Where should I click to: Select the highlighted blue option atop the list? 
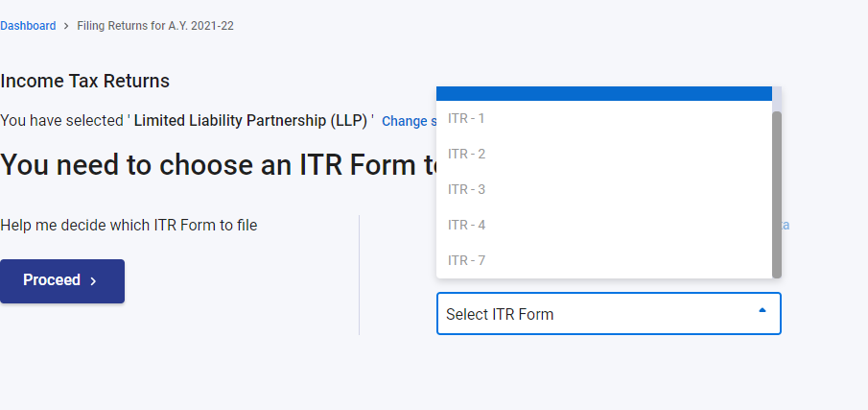coord(604,93)
